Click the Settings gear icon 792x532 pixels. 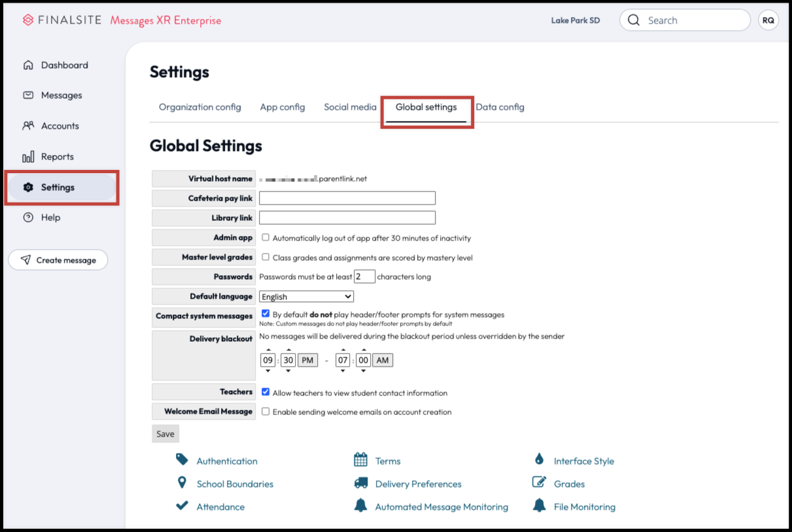coord(27,187)
